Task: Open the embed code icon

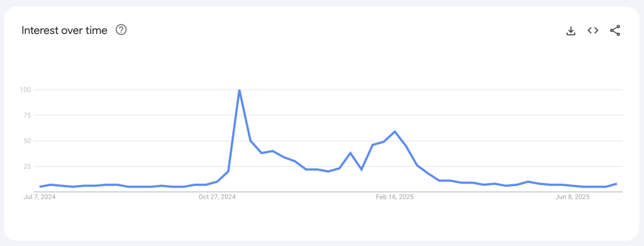Action: (x=592, y=30)
